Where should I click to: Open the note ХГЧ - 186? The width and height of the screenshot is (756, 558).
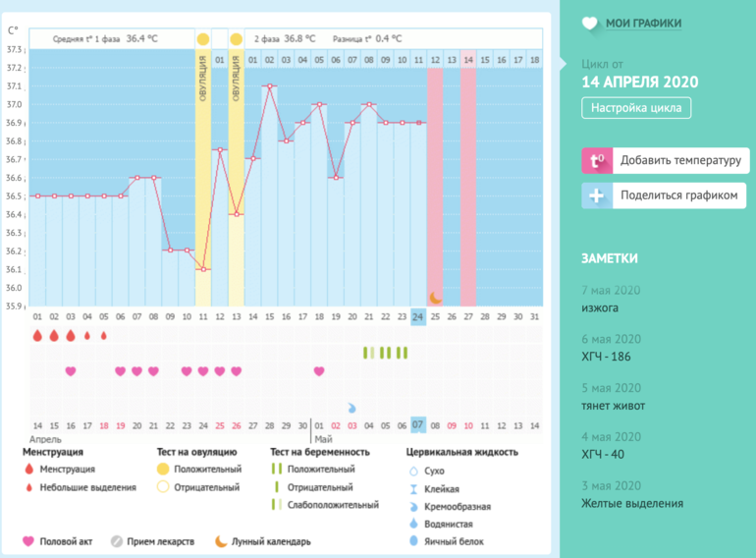[605, 356]
